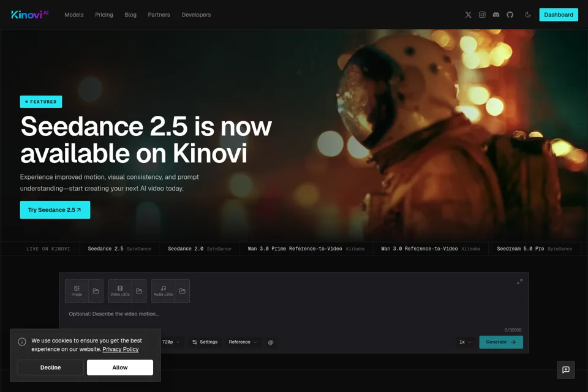
Task: Select Seedream 5.0 Pro in the model bar
Action: (534, 249)
